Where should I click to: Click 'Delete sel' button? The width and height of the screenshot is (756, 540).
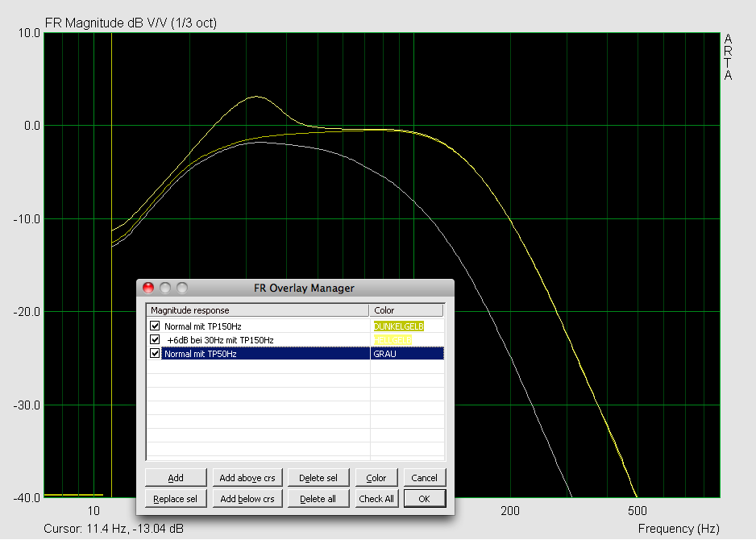pyautogui.click(x=318, y=477)
